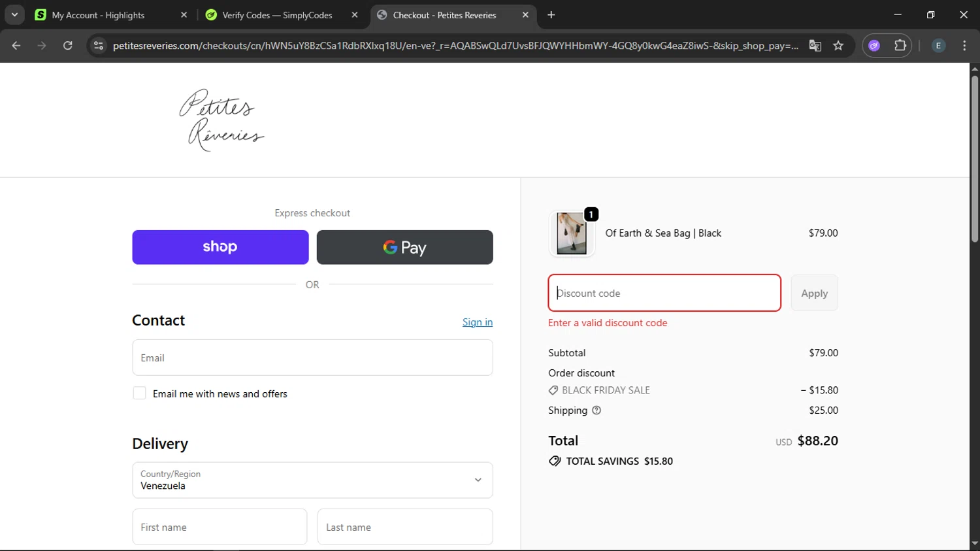
Task: Click the – $15.80 discount value
Action: click(x=819, y=390)
